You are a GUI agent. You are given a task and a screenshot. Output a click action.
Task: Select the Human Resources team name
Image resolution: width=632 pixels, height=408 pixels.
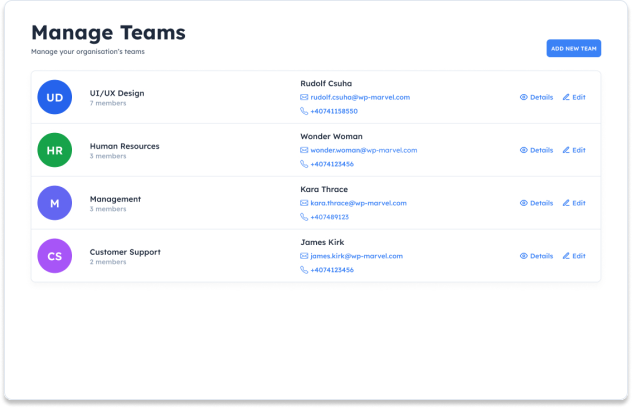(124, 146)
